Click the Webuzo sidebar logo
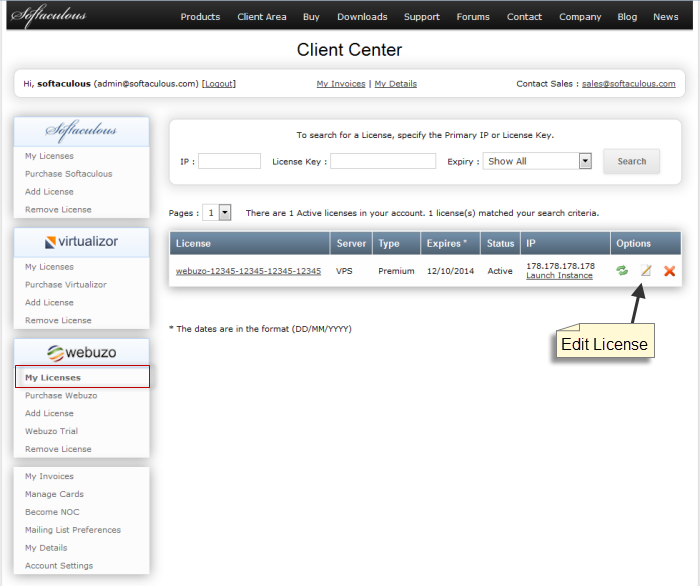The height and width of the screenshot is (586, 700). 81,353
